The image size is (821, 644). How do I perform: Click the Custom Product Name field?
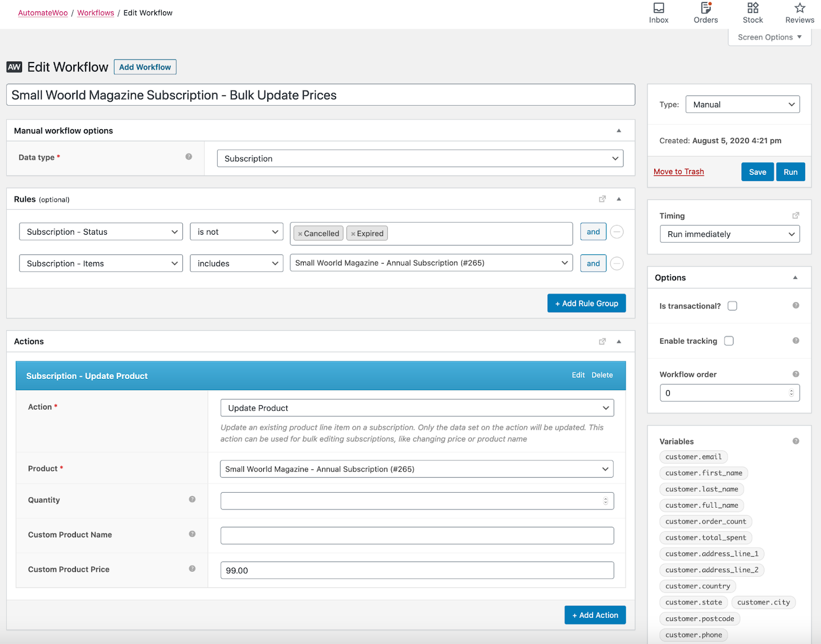point(417,536)
